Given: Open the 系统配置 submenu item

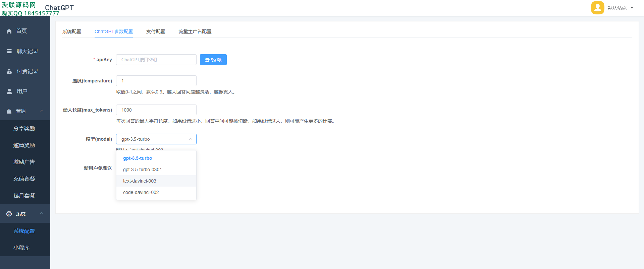Looking at the screenshot, I should coord(25,231).
